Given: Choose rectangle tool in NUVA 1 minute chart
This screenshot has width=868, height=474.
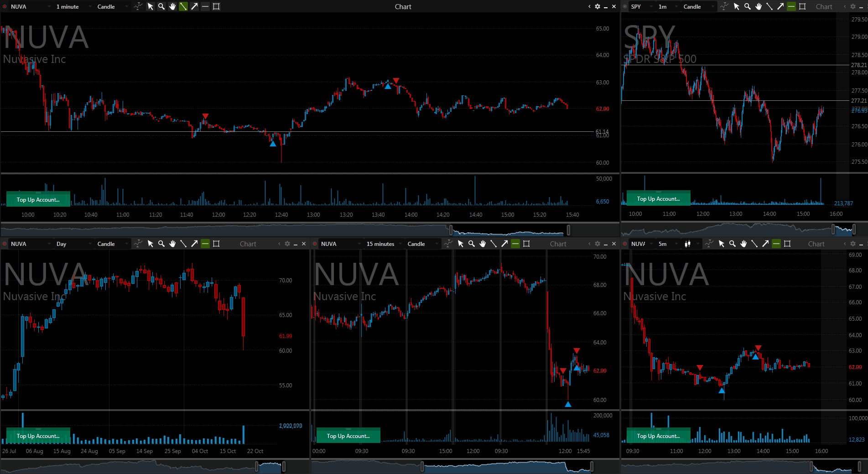Looking at the screenshot, I should pyautogui.click(x=216, y=6).
